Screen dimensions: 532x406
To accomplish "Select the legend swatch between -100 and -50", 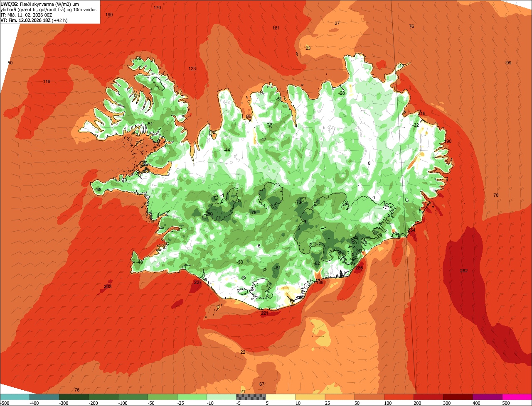I will point(133,397).
